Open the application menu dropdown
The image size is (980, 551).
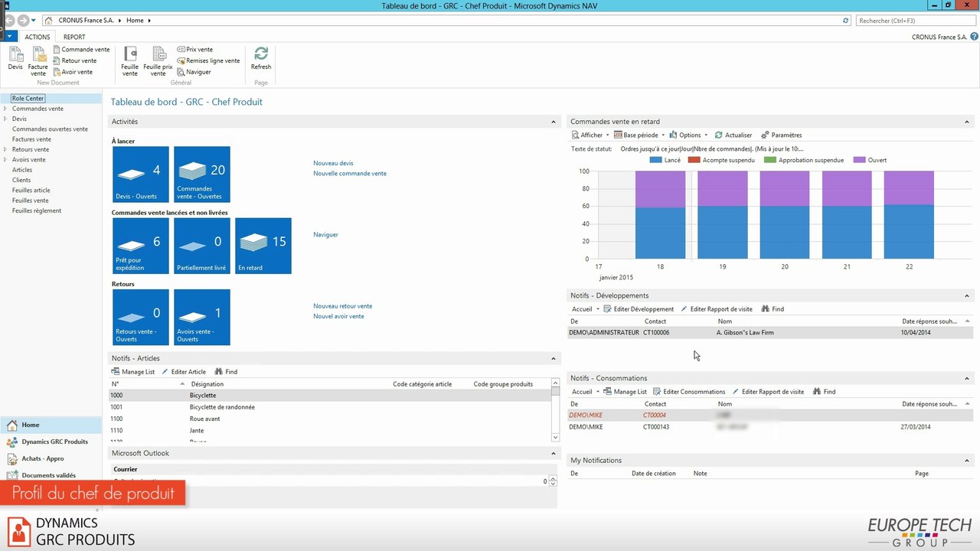click(x=9, y=36)
